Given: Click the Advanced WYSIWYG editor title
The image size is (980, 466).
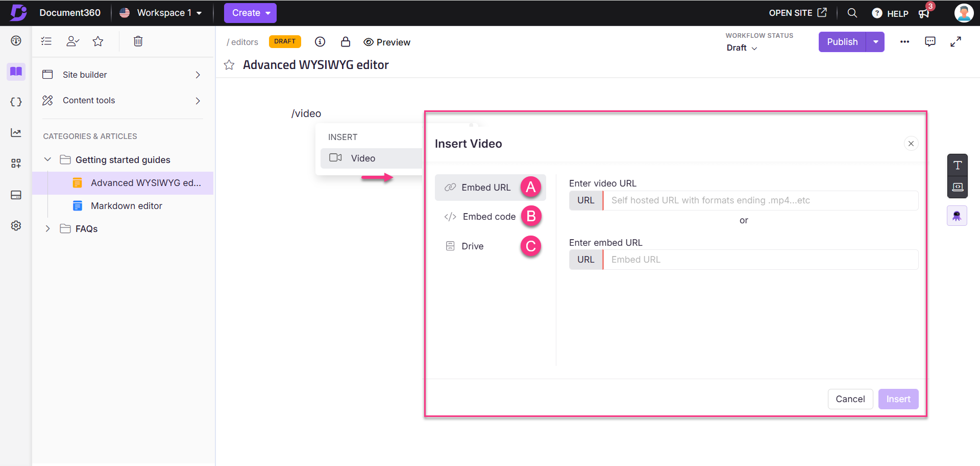Looking at the screenshot, I should (315, 65).
